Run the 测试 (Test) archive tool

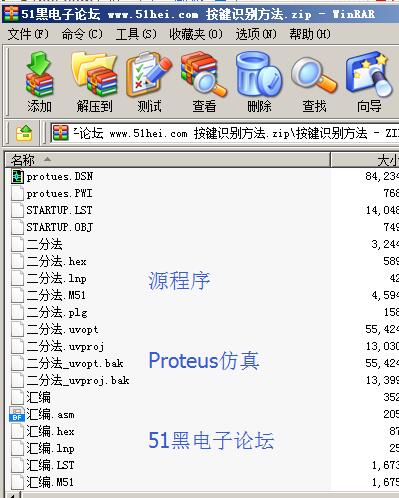point(149,82)
